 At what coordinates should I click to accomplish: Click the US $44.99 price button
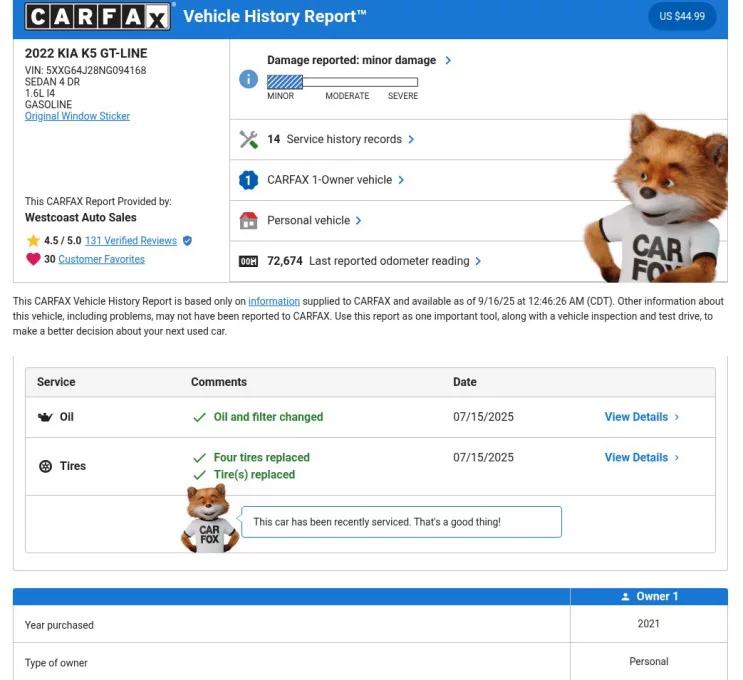click(x=682, y=16)
